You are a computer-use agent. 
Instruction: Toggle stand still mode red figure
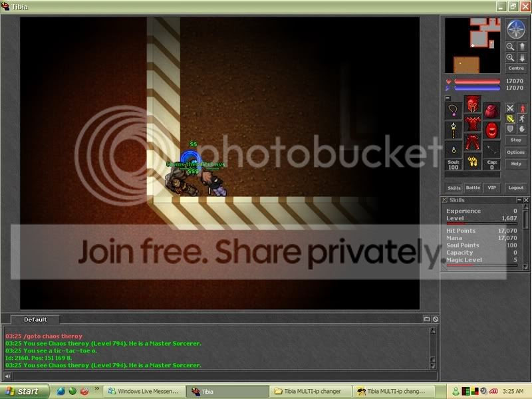[x=522, y=108]
